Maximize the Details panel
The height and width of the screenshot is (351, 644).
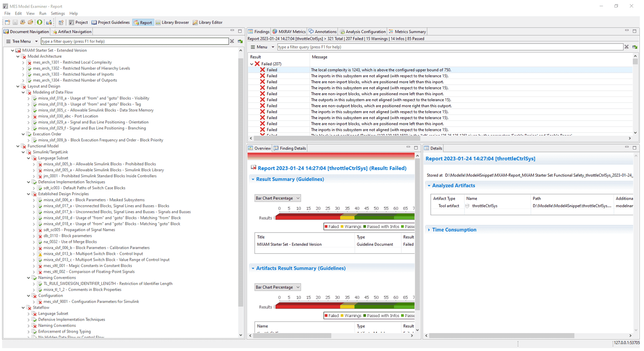pyautogui.click(x=634, y=148)
